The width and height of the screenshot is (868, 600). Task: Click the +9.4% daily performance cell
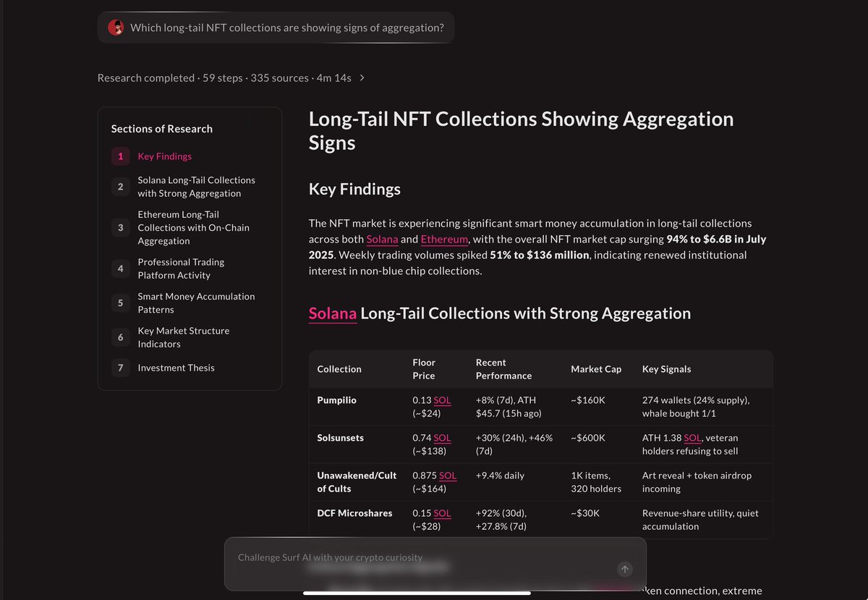pyautogui.click(x=500, y=476)
